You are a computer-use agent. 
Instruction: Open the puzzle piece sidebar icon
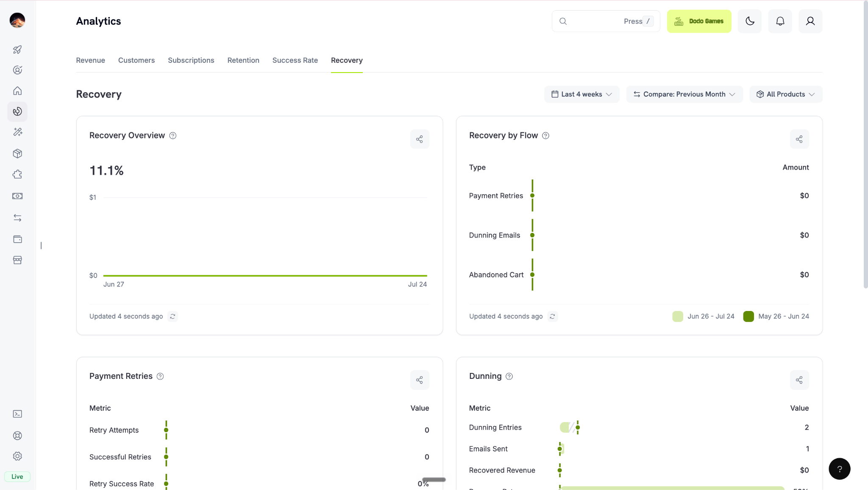[17, 174]
